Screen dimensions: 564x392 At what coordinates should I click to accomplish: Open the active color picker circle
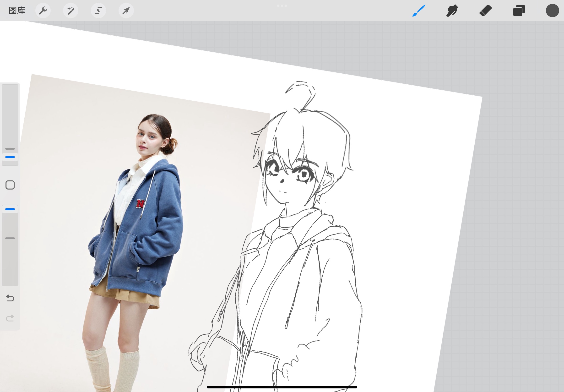point(552,11)
